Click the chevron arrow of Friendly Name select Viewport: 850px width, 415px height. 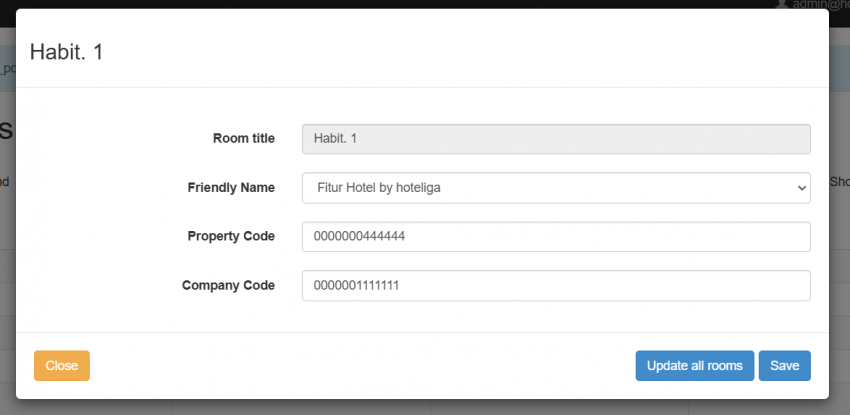tap(800, 187)
